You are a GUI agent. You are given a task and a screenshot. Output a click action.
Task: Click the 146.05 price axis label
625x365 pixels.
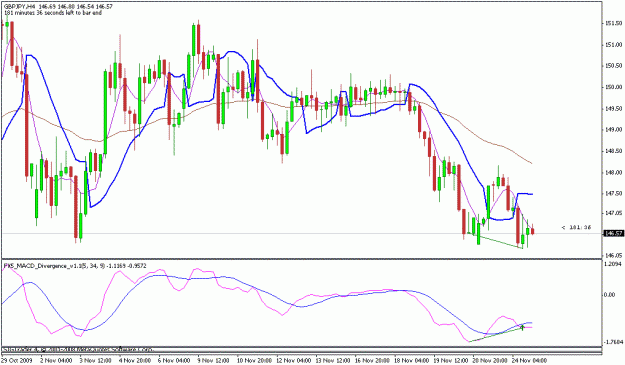[x=614, y=255]
